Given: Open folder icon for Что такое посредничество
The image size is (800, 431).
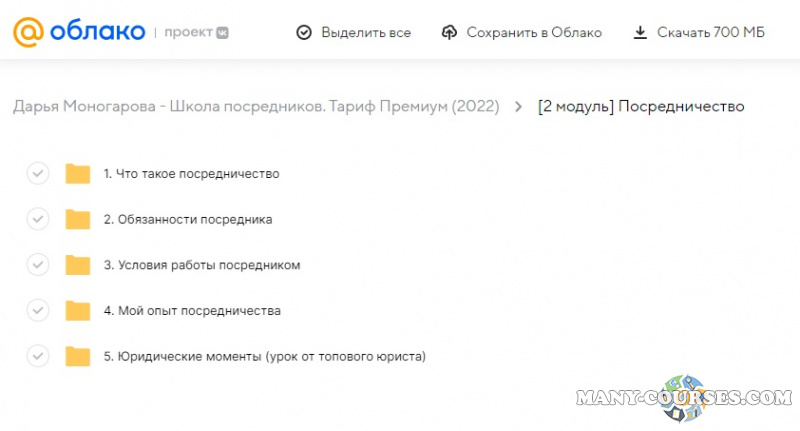Looking at the screenshot, I should (78, 174).
